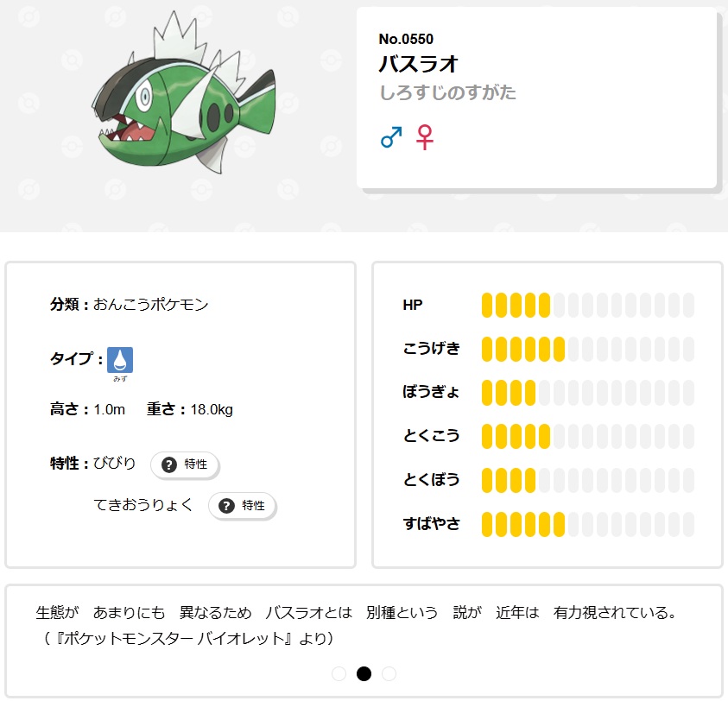Click the Pokédex number No.0550

coord(406,39)
